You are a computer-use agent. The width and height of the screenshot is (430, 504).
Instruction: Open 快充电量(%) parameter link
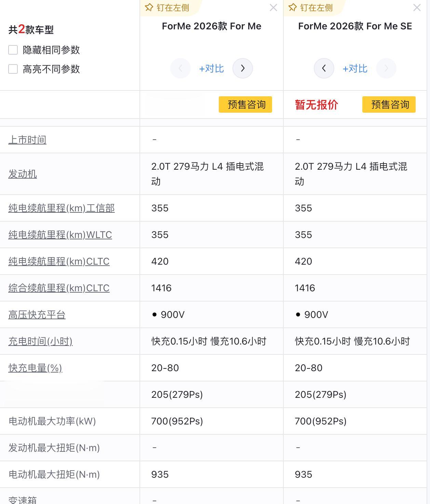(x=35, y=368)
